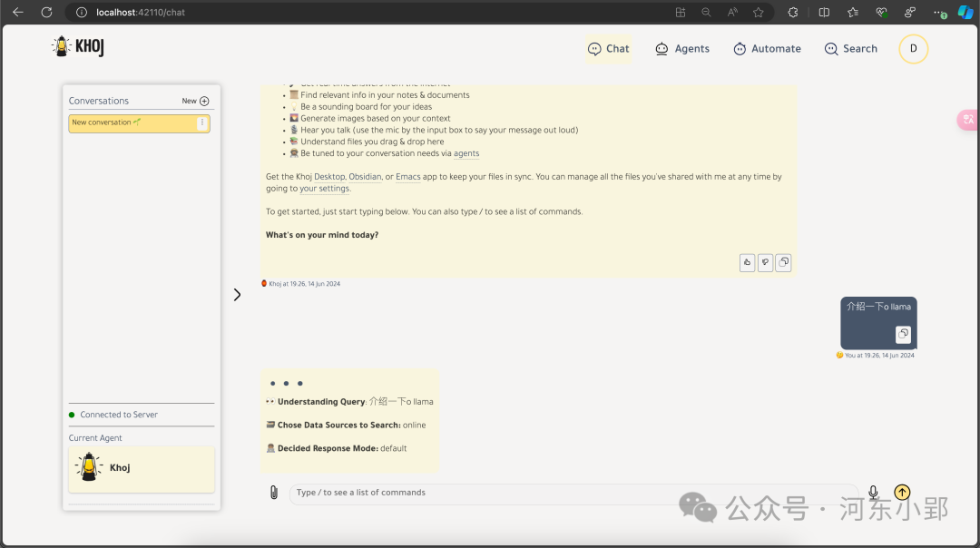Image resolution: width=980 pixels, height=548 pixels.
Task: Click the browser address bar localhost URL
Action: tap(140, 13)
